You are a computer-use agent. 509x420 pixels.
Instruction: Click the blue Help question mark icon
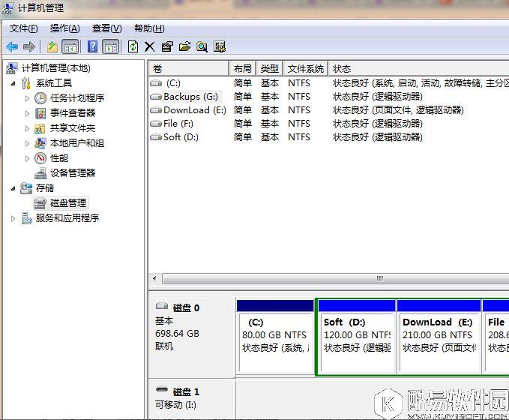point(92,46)
